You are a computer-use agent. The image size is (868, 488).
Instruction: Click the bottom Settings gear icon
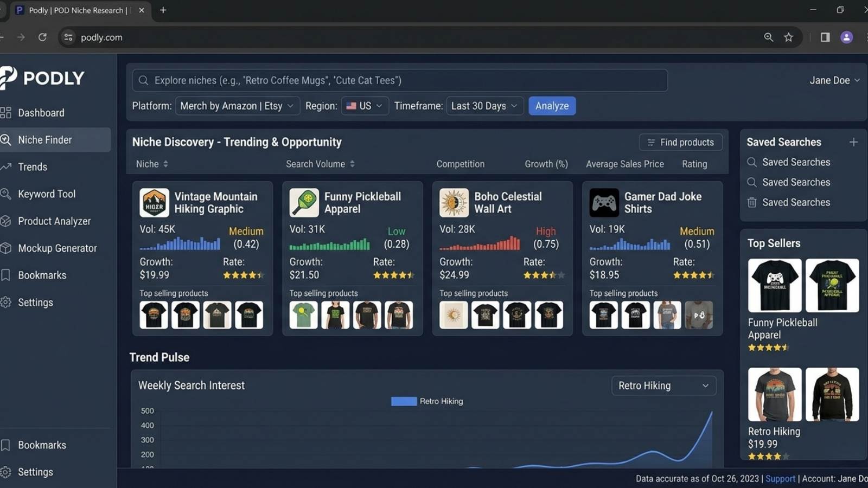pos(5,472)
